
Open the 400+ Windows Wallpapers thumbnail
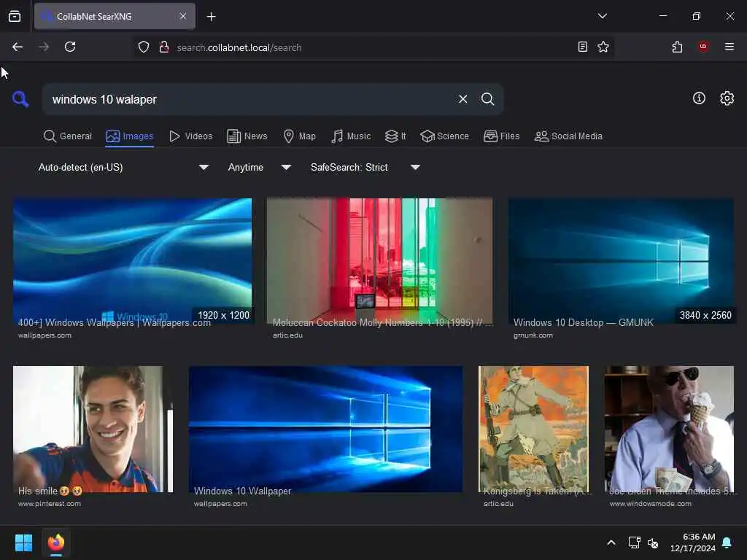tap(133, 261)
